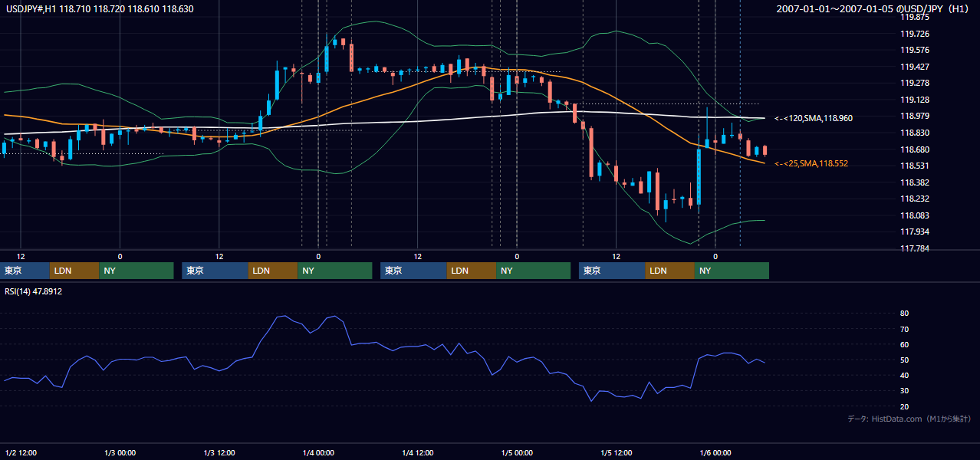The image size is (980, 460).
Task: Click the RSI scale level 20
Action: click(x=905, y=406)
